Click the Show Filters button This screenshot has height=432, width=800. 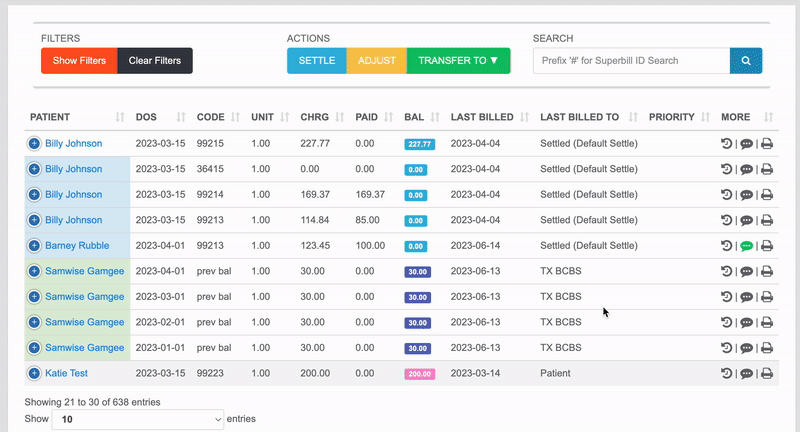(79, 61)
